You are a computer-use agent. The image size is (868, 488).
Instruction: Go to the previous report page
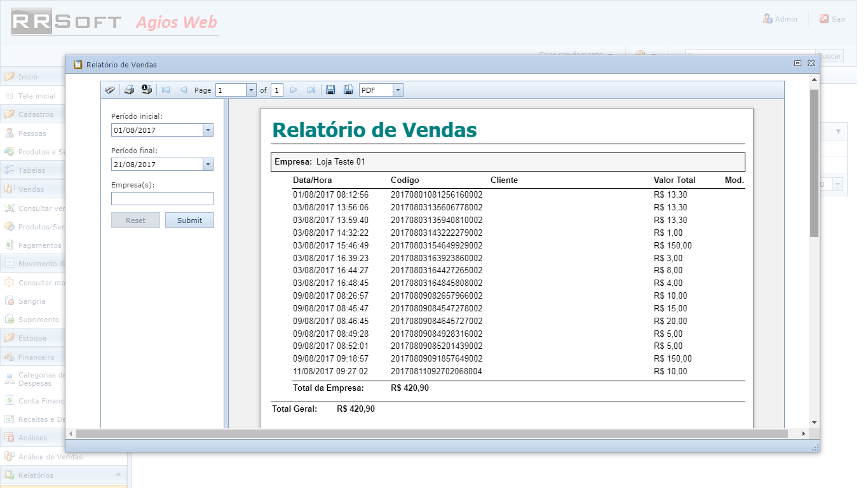click(x=184, y=90)
